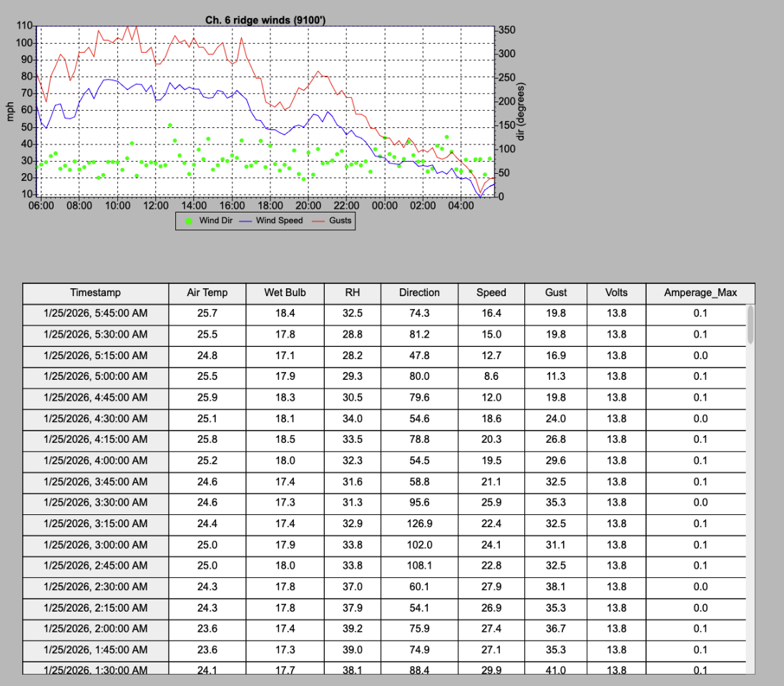Click the mph axis label

[x=9, y=111]
